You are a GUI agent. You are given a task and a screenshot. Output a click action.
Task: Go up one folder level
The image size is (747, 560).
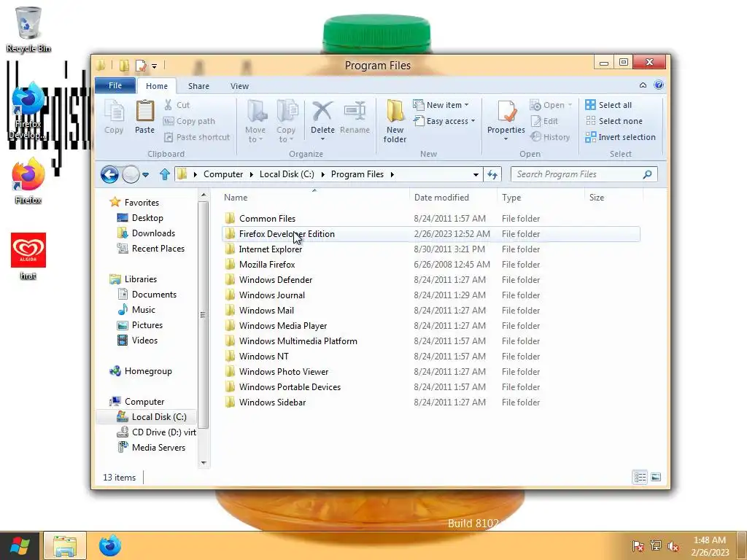pyautogui.click(x=165, y=174)
